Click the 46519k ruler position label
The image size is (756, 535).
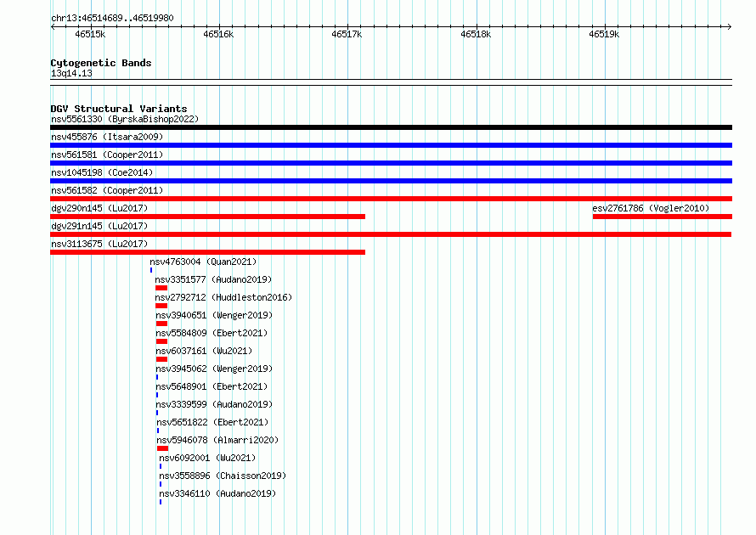click(604, 34)
